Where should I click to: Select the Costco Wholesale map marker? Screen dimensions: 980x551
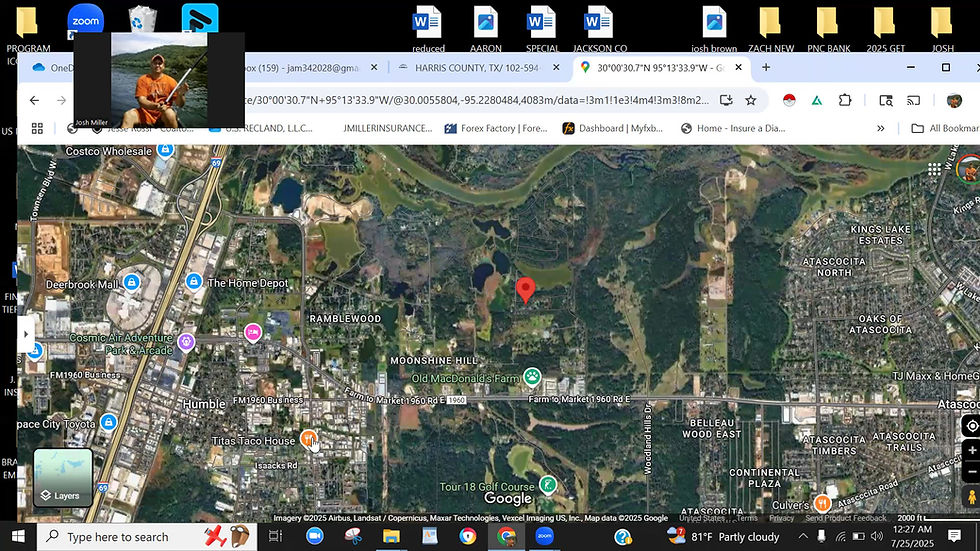[x=165, y=150]
